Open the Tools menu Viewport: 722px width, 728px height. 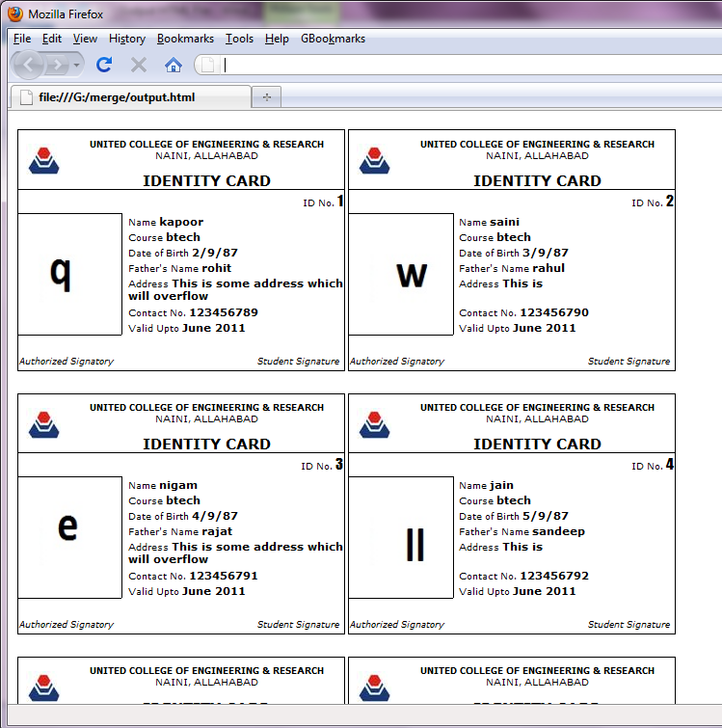tap(239, 39)
